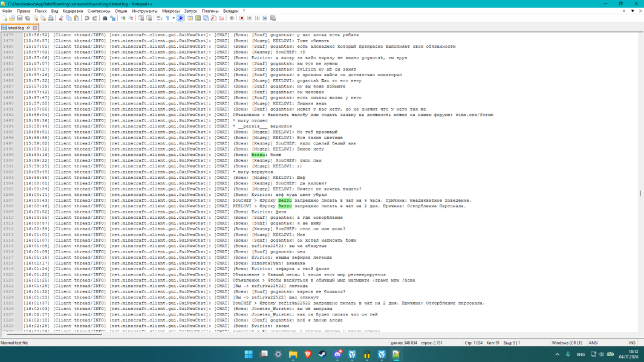Open Brave browser from the taskbar
Screen dimensions: 644x362
click(x=308, y=354)
